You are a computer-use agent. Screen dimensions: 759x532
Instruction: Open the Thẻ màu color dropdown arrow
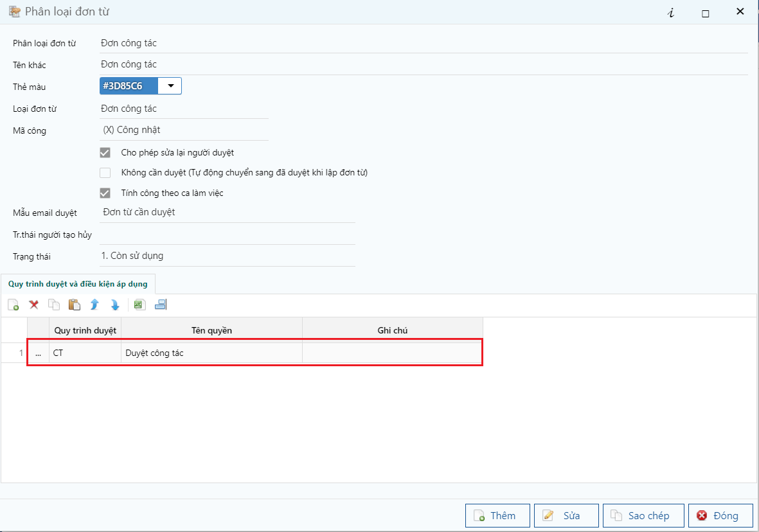click(x=171, y=86)
